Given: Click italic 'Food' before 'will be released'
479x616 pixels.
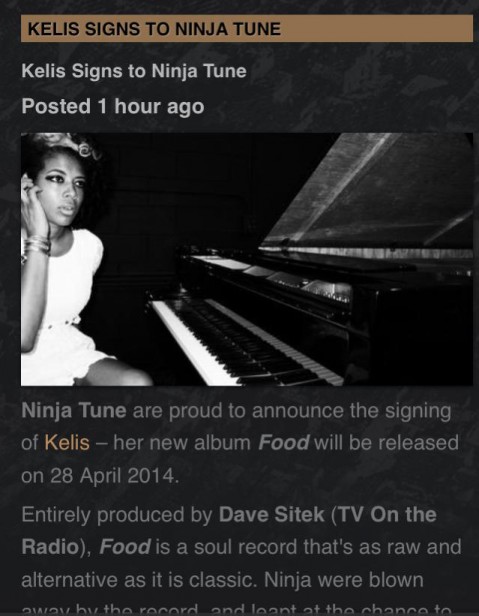Looking at the screenshot, I should pyautogui.click(x=284, y=443).
